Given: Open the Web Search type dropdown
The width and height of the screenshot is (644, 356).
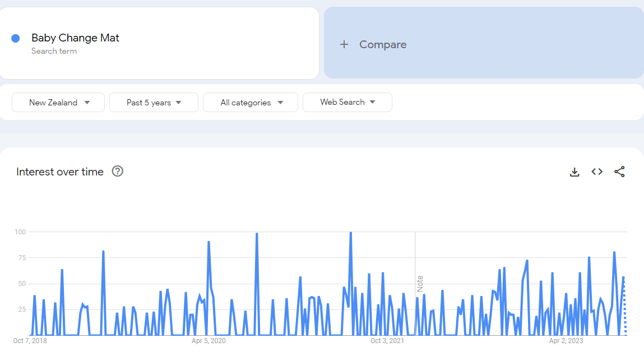Looking at the screenshot, I should [x=348, y=102].
